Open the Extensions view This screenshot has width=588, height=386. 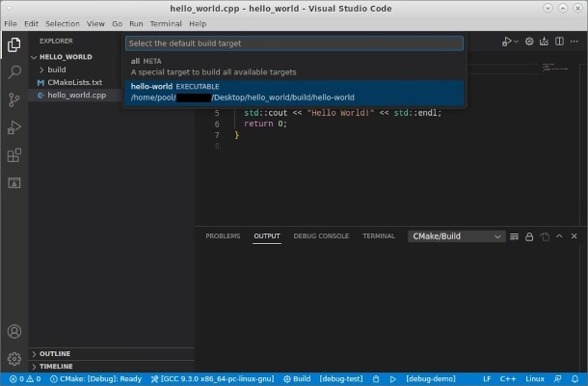pos(14,155)
